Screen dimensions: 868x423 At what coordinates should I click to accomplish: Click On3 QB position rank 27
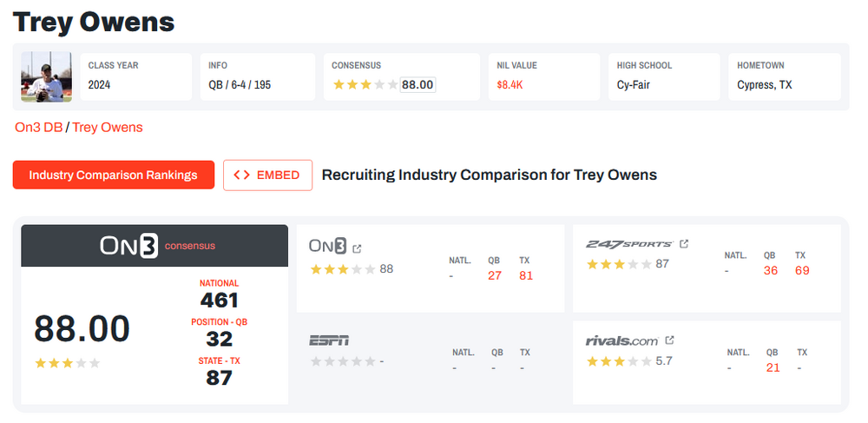495,276
